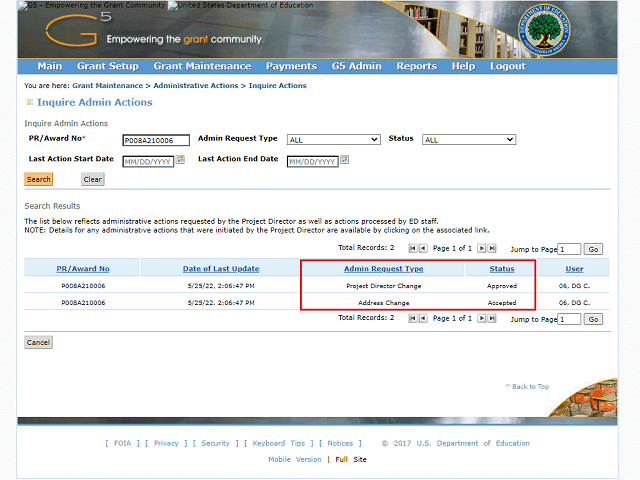Go to last page in bottom pager
This screenshot has height=480, width=640.
point(492,318)
